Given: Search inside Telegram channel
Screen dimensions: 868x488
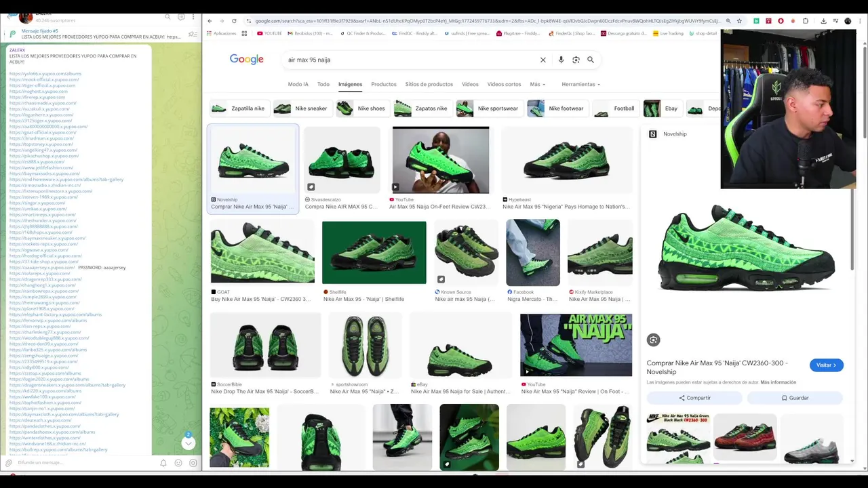Looking at the screenshot, I should click(x=167, y=16).
